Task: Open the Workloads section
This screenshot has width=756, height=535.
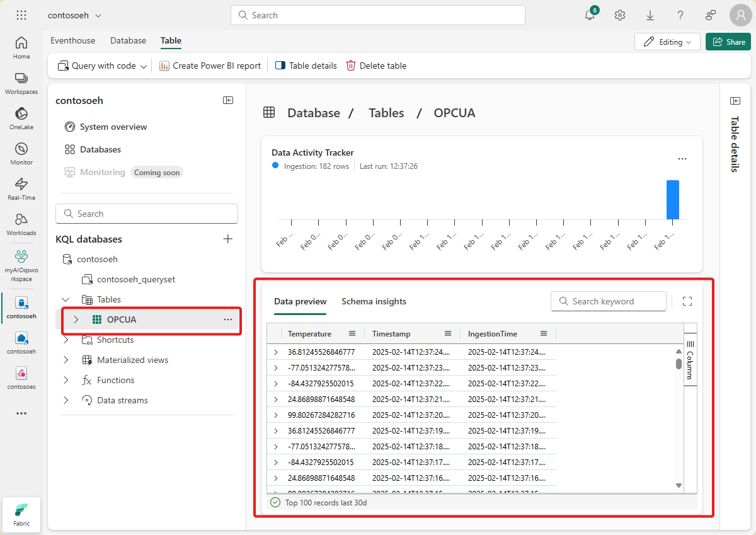Action: click(21, 222)
